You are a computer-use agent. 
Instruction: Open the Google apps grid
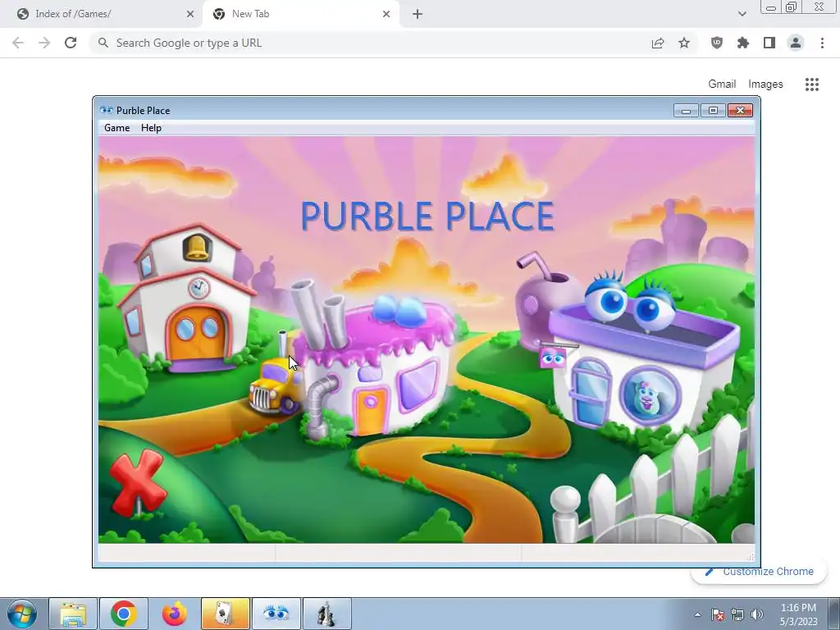812,84
